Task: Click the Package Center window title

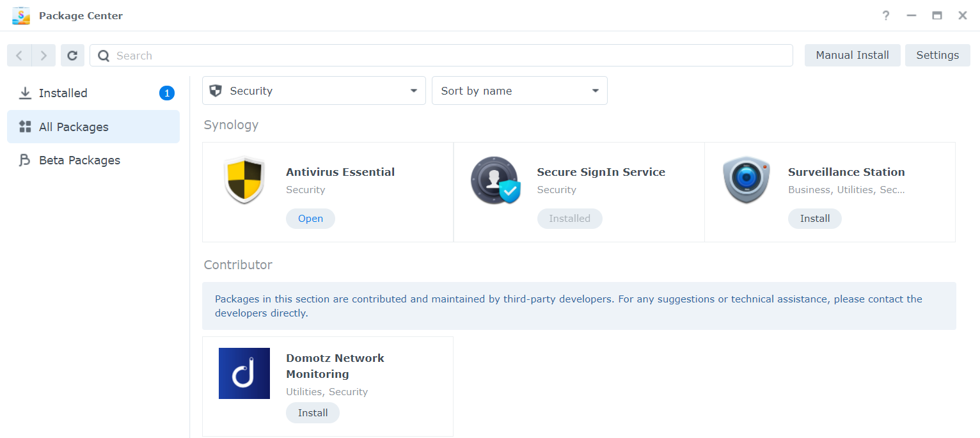Action: 81,15
